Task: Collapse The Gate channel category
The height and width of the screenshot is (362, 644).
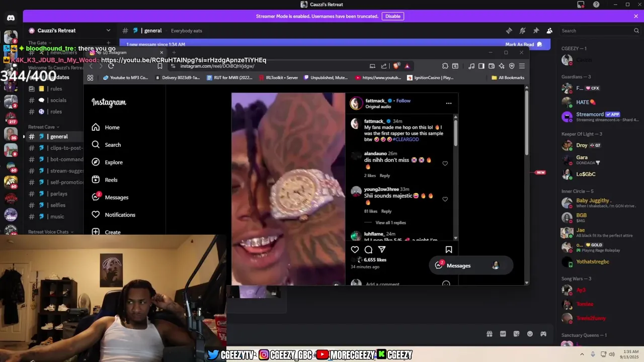Action: pos(40,43)
